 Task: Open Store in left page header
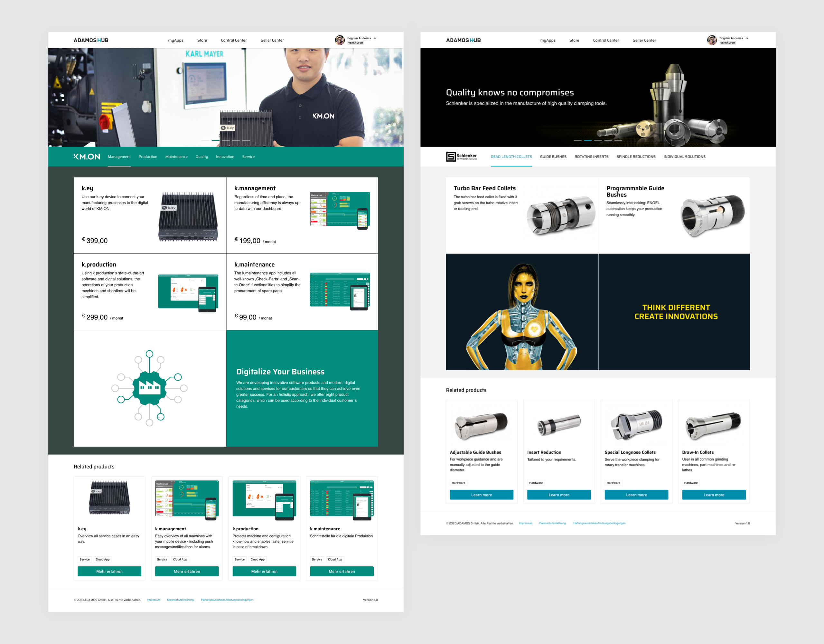tap(202, 40)
